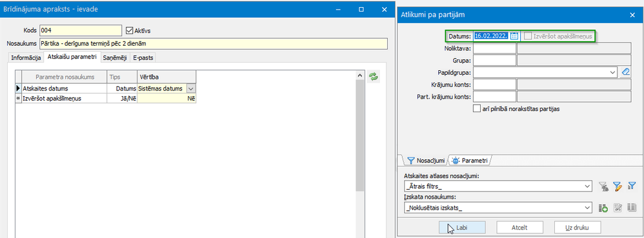The height and width of the screenshot is (238, 644).
Task: Open the Saņēmēji tab
Action: pos(115,58)
